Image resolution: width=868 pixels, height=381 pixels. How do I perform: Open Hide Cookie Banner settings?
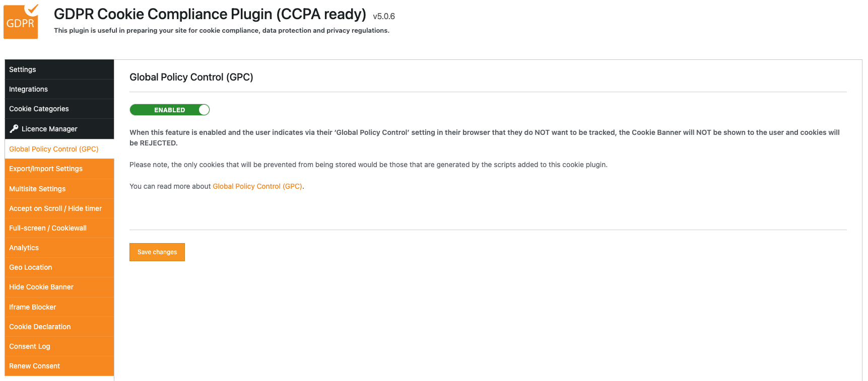(x=41, y=287)
